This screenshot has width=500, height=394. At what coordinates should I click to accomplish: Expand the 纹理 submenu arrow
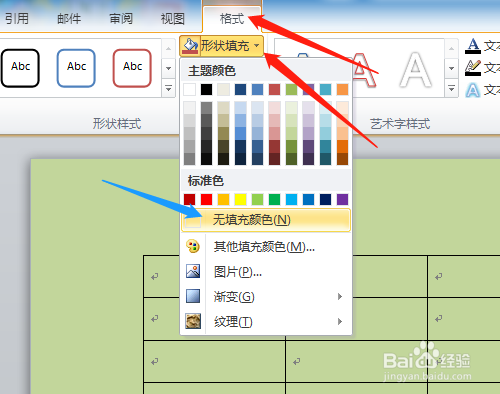coord(340,321)
